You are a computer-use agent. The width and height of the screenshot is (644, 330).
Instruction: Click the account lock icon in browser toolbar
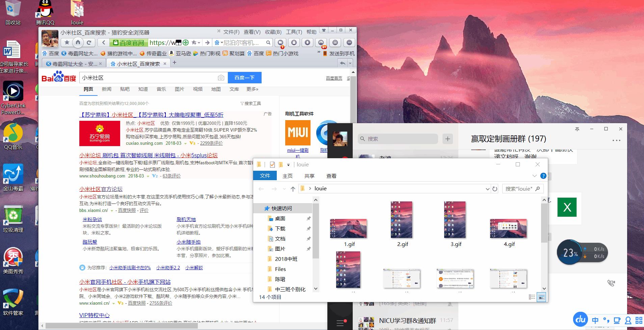pyautogui.click(x=294, y=43)
